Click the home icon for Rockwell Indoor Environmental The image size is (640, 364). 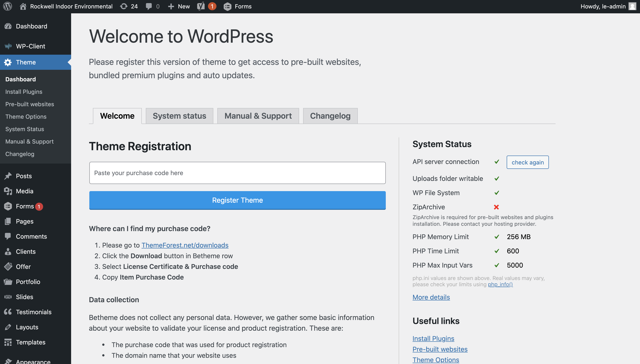pos(23,6)
